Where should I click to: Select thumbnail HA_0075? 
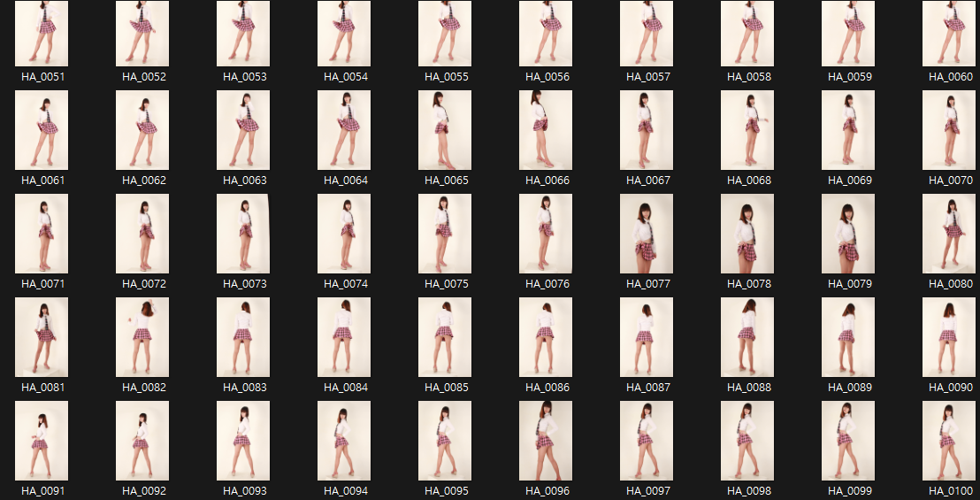click(x=444, y=234)
